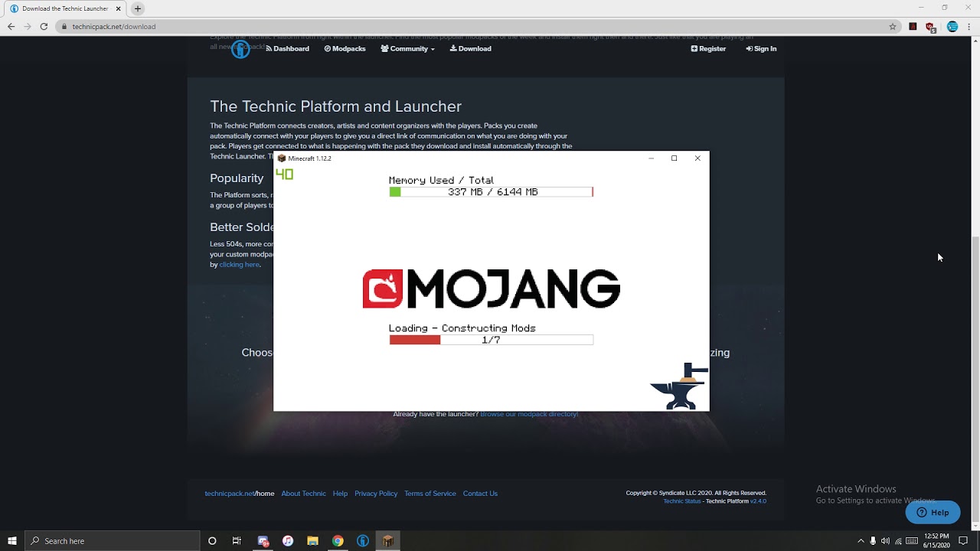Select the Download the Technic Launcher tab
This screenshot has height=551, width=980.
click(66, 8)
